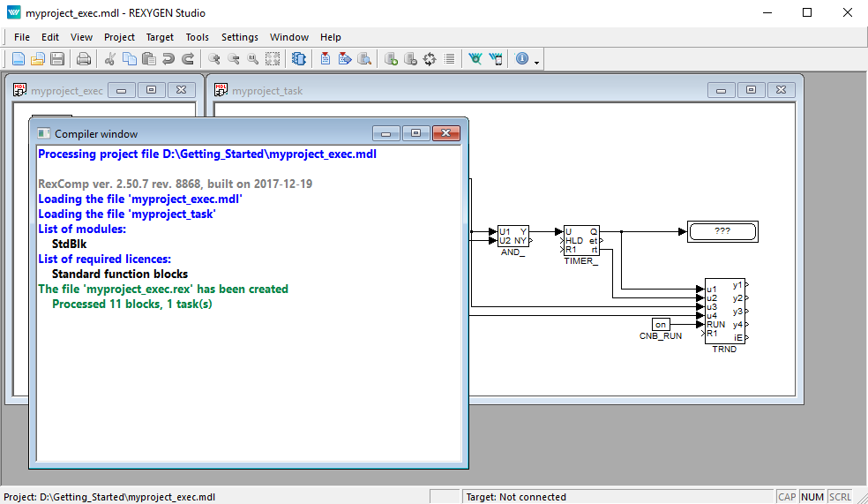
Task: Click 'Loading the file myproject_task' line
Action: point(127,214)
